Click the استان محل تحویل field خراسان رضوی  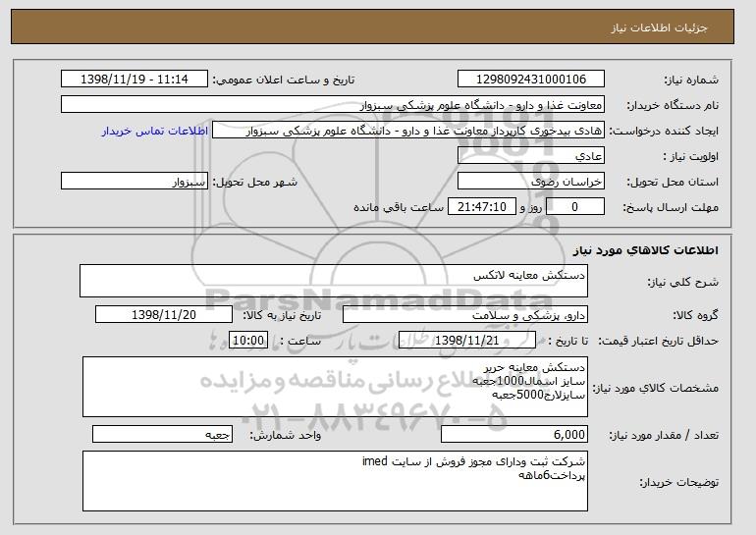pos(531,182)
